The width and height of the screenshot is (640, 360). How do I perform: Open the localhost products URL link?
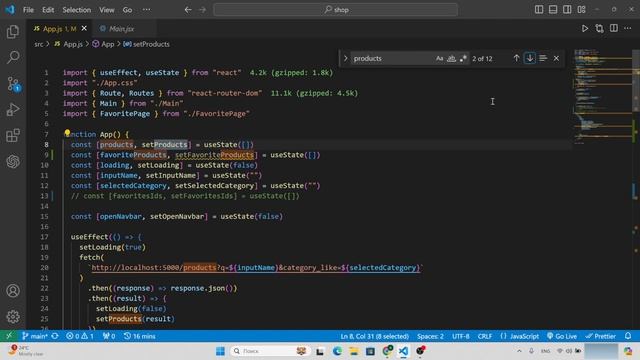tap(256, 268)
